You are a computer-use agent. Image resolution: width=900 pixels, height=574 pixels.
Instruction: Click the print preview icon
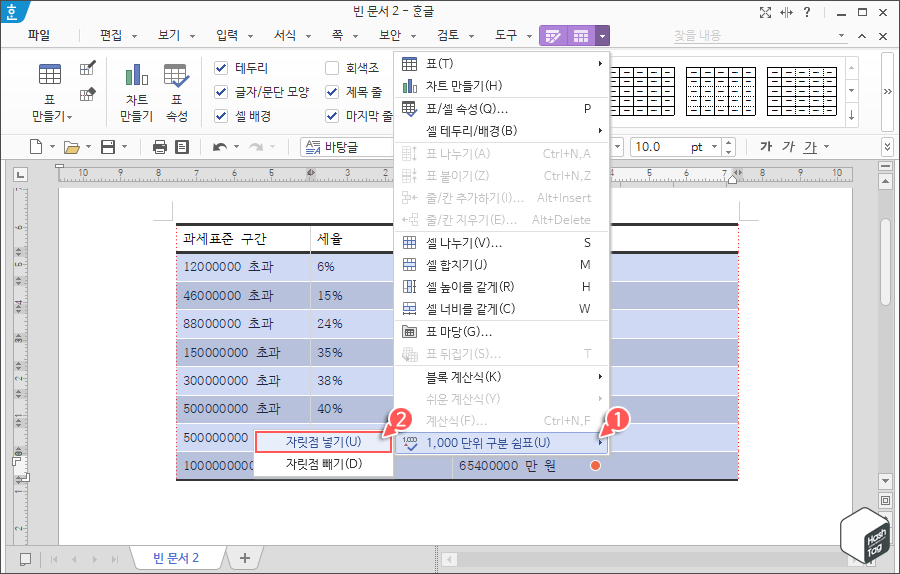click(x=182, y=147)
